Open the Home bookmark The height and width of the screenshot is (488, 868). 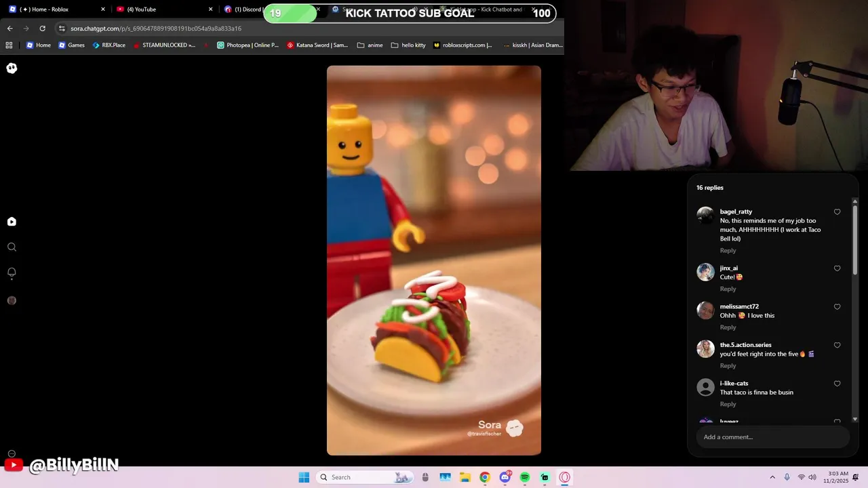[38, 45]
